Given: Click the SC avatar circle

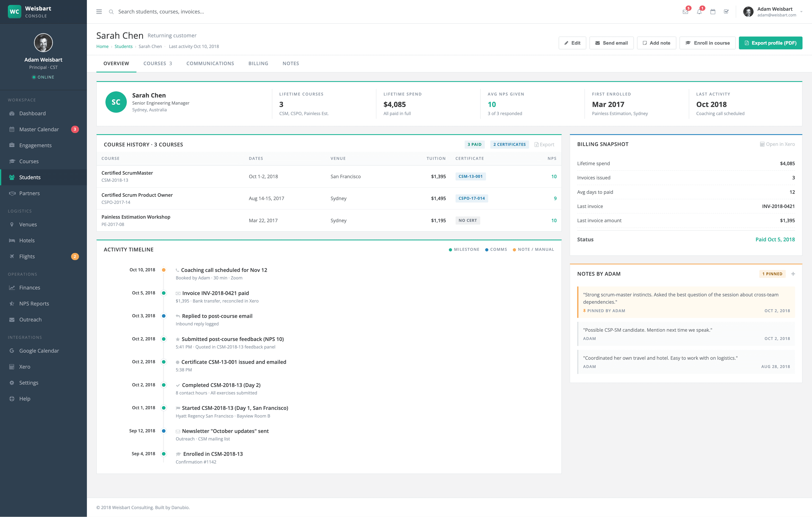Looking at the screenshot, I should click(116, 102).
